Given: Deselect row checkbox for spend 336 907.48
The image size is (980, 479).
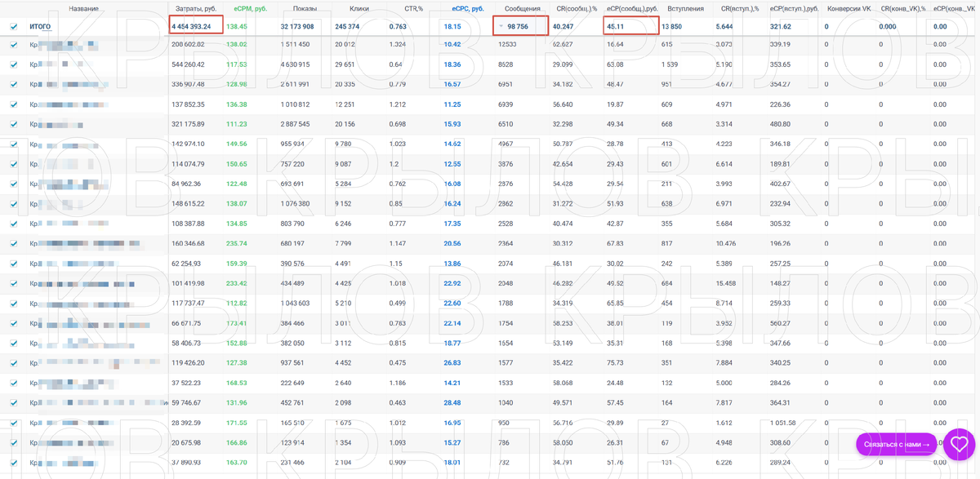Looking at the screenshot, I should (x=14, y=84).
